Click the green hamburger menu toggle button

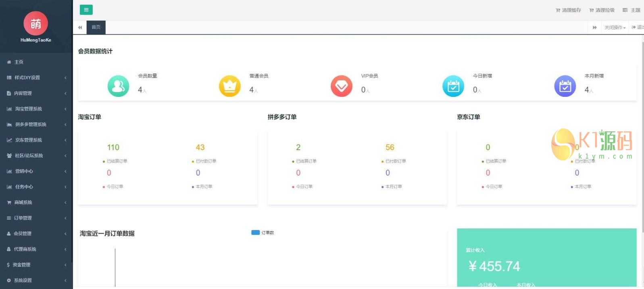click(x=86, y=10)
